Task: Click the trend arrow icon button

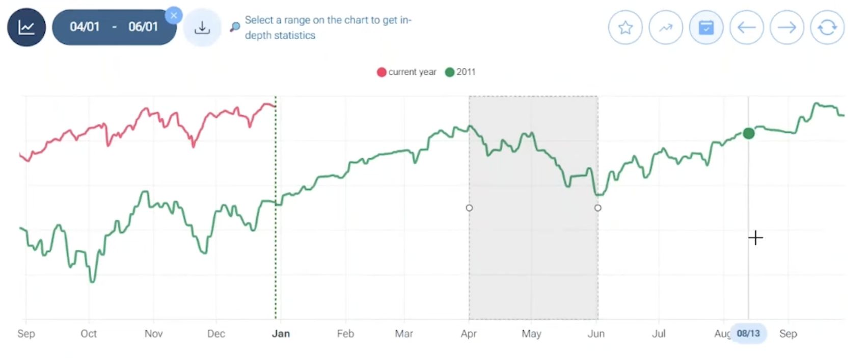Action: pos(666,28)
